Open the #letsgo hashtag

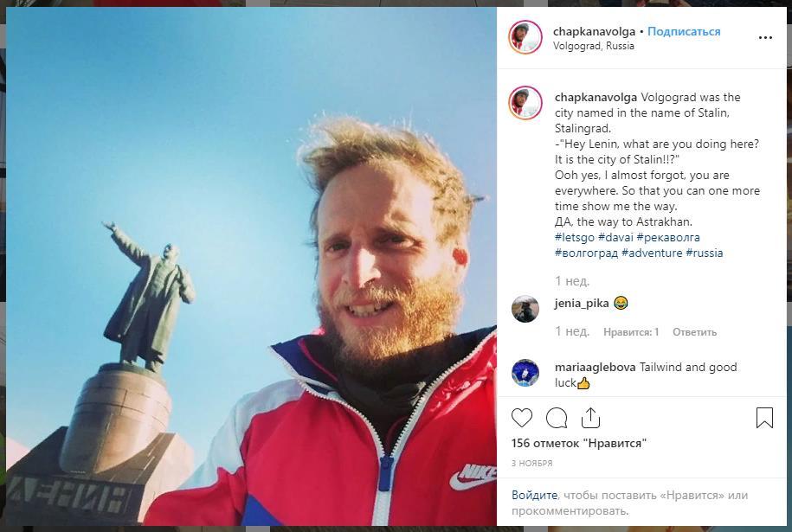(574, 237)
